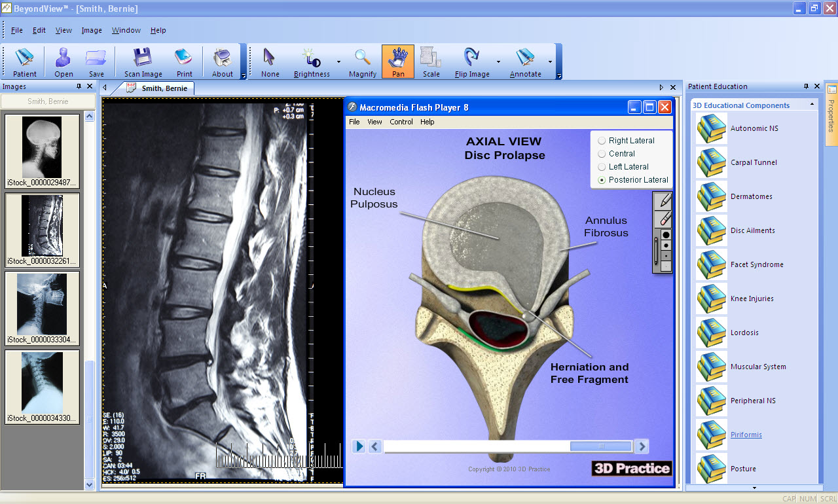Open the Edit menu in BeyondView
The height and width of the screenshot is (504, 838).
(39, 30)
